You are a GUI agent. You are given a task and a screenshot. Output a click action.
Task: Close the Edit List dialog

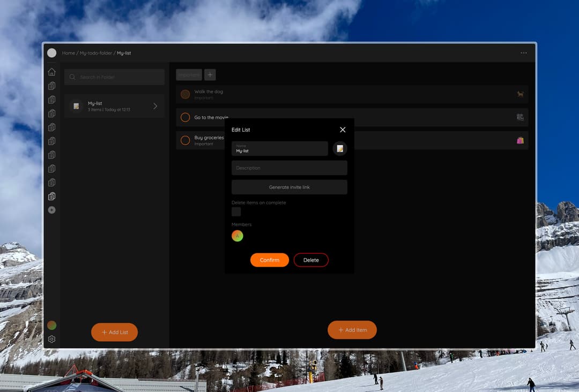(343, 130)
